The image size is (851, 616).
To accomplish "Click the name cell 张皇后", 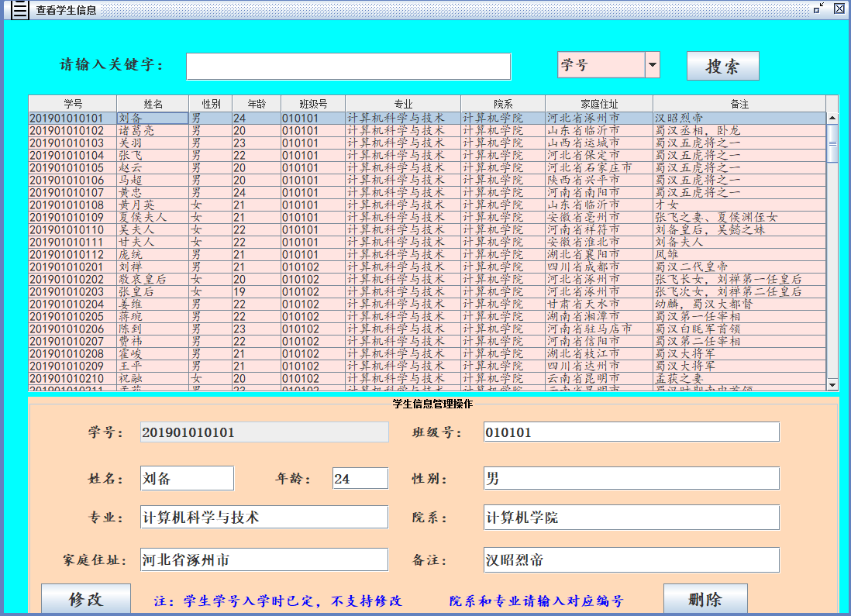I will [153, 292].
